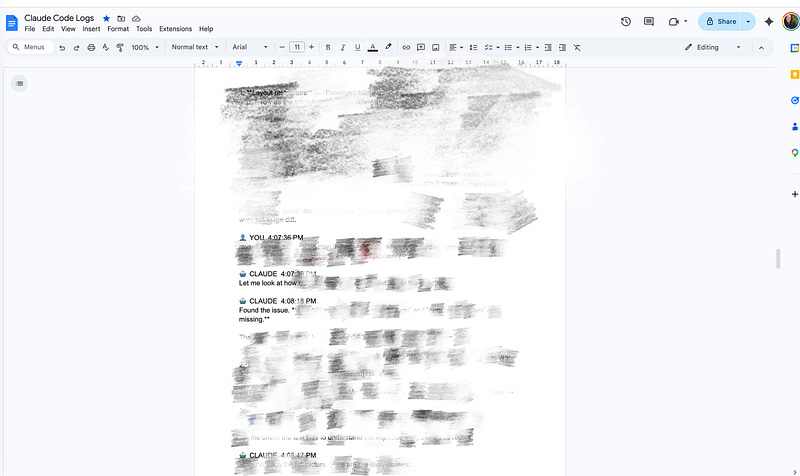800x476 pixels.
Task: Toggle the numbered list
Action: coord(528,47)
